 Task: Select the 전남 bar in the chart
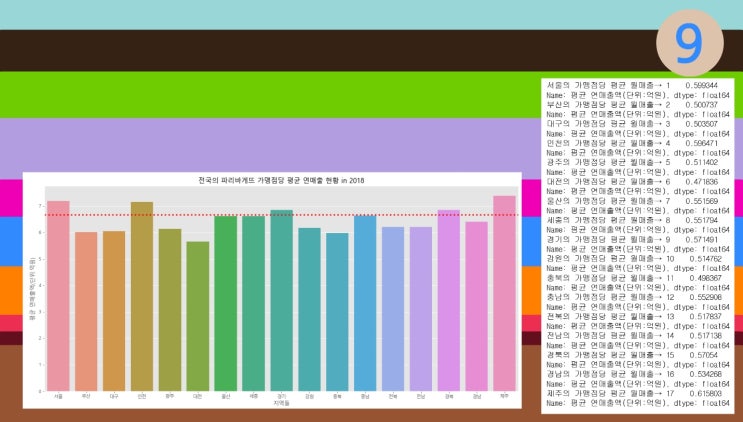click(421, 309)
